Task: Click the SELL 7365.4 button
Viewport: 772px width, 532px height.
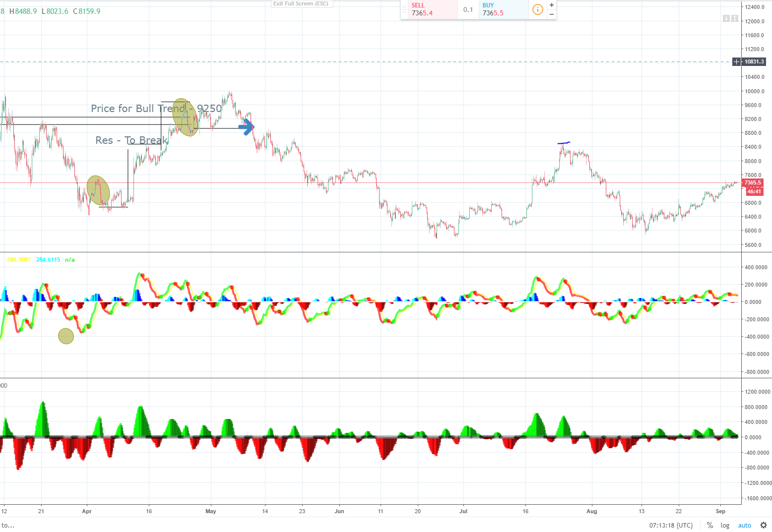Action: tap(433, 9)
